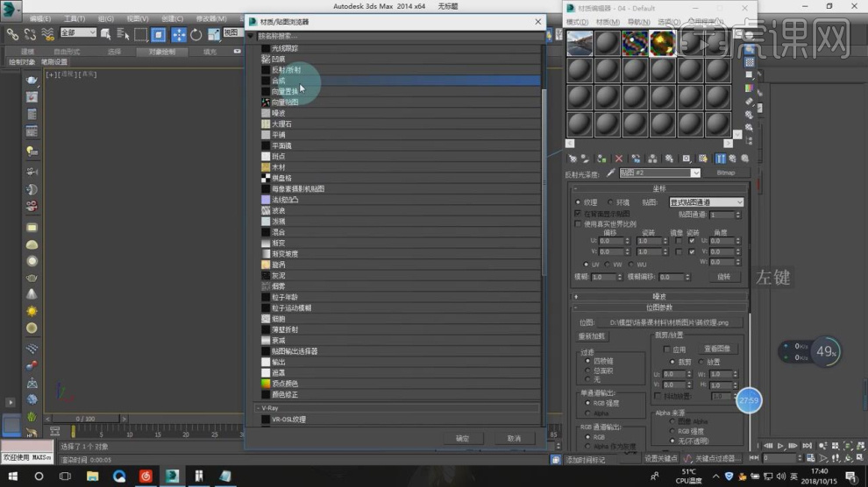The image size is (868, 487).
Task: Click the 取消 button in browser
Action: (x=514, y=438)
